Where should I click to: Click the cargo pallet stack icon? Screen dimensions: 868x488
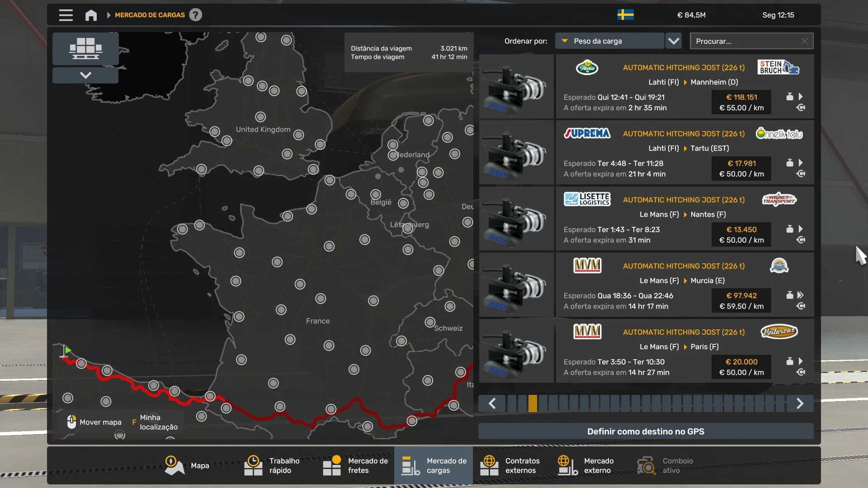pos(85,48)
